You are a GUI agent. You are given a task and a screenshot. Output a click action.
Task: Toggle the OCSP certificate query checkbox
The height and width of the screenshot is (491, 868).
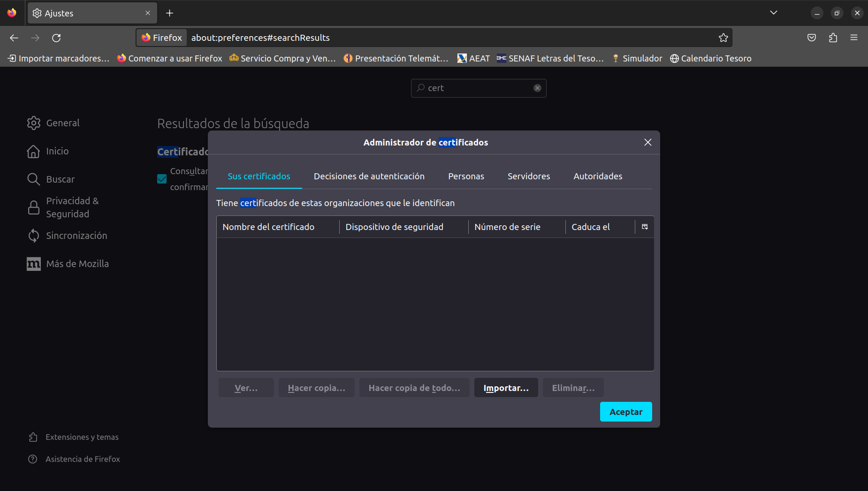tap(162, 179)
